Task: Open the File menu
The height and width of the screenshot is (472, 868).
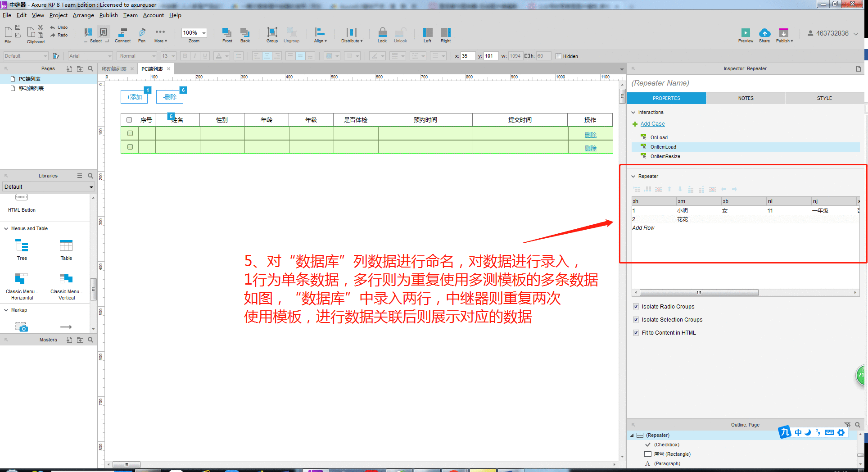Action: [x=7, y=15]
